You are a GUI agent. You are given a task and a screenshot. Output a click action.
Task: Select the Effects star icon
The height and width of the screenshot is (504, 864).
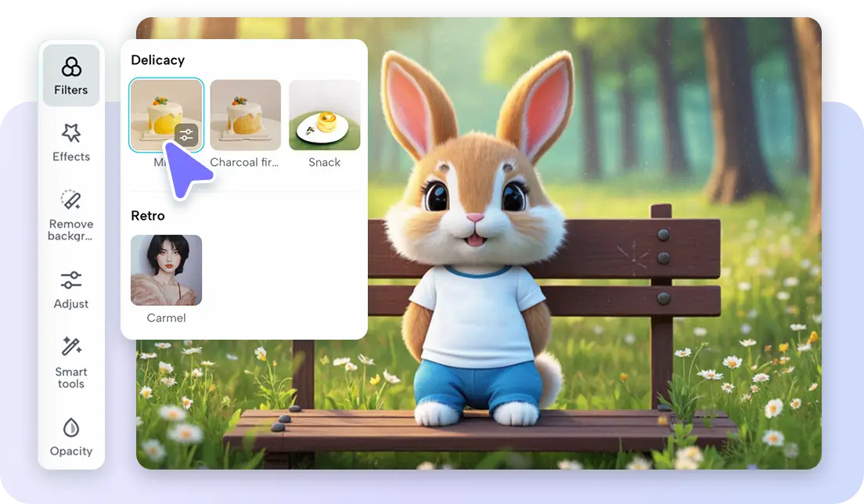pyautogui.click(x=71, y=133)
